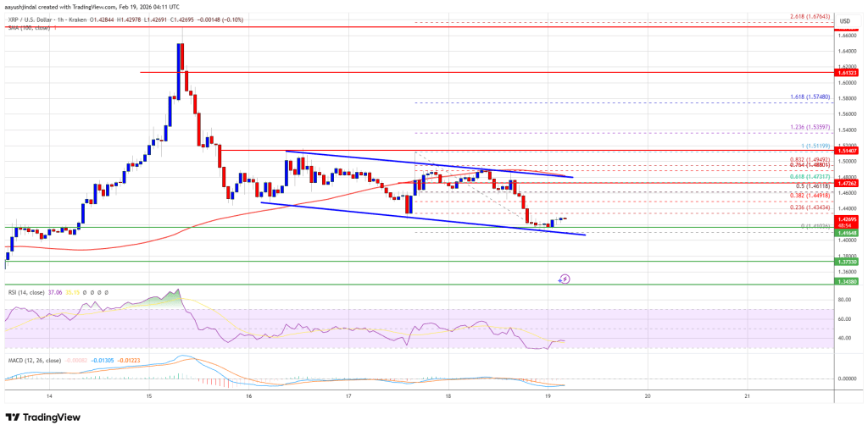Screen dimensions: 868x431
Task: Click the green 1.41648 price label
Action: click(845, 234)
